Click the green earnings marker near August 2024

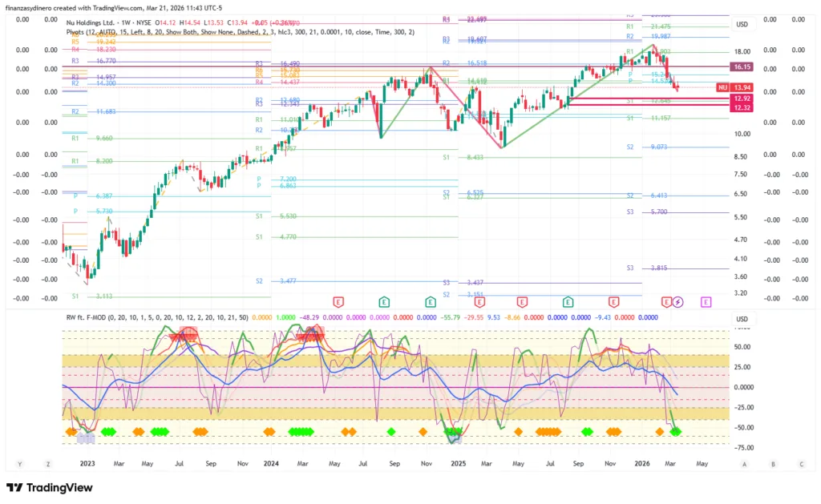coord(384,302)
